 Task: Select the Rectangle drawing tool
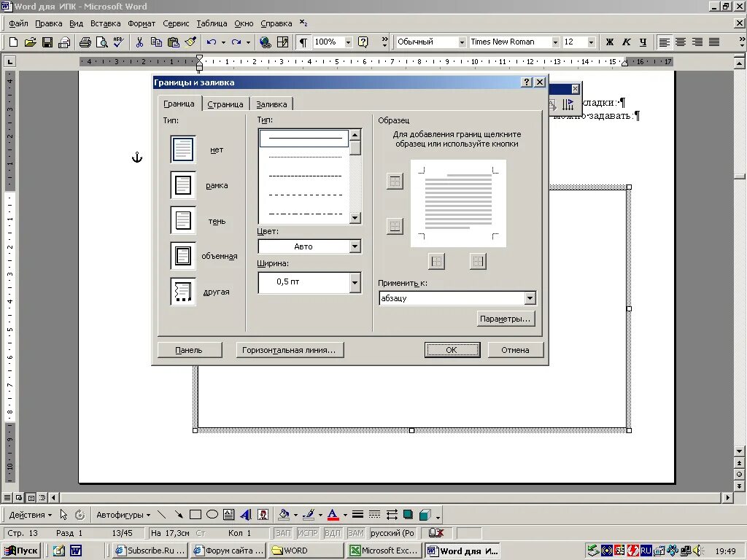[x=196, y=514]
